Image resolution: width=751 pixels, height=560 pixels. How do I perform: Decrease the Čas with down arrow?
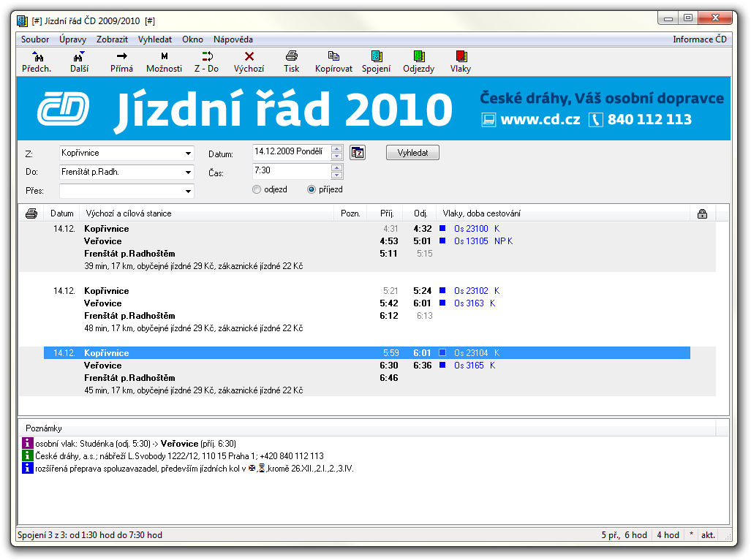pyautogui.click(x=336, y=175)
